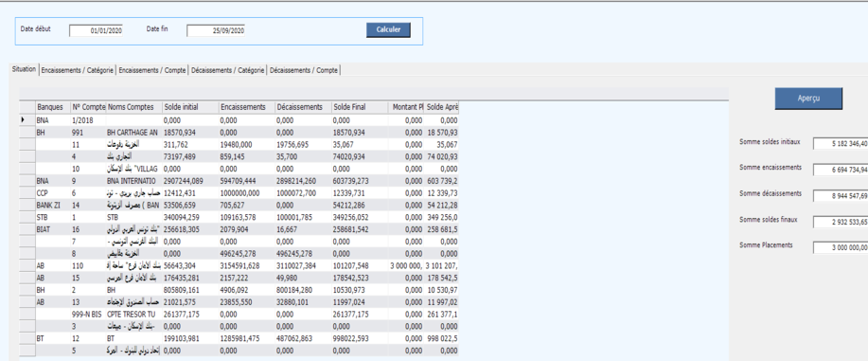Open the Décaissements / Compte tab
Image resolution: width=868 pixels, height=361 pixels.
click(x=303, y=70)
